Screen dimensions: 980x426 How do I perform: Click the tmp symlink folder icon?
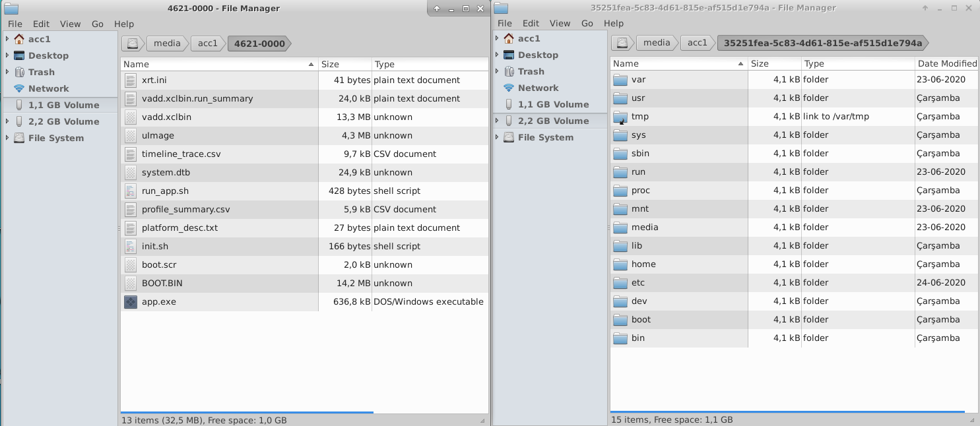point(620,117)
